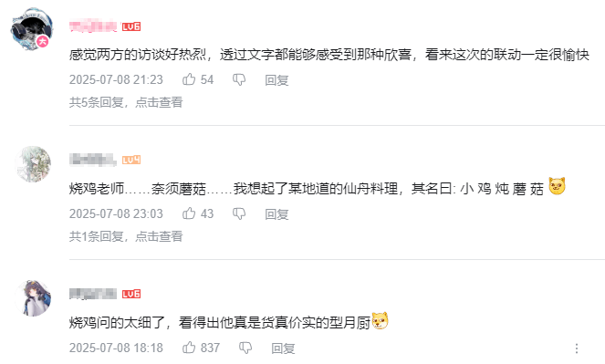Viewport: 605px width, 364px height.
Task: Dislike the 型月厨 comment
Action: [x=245, y=348]
